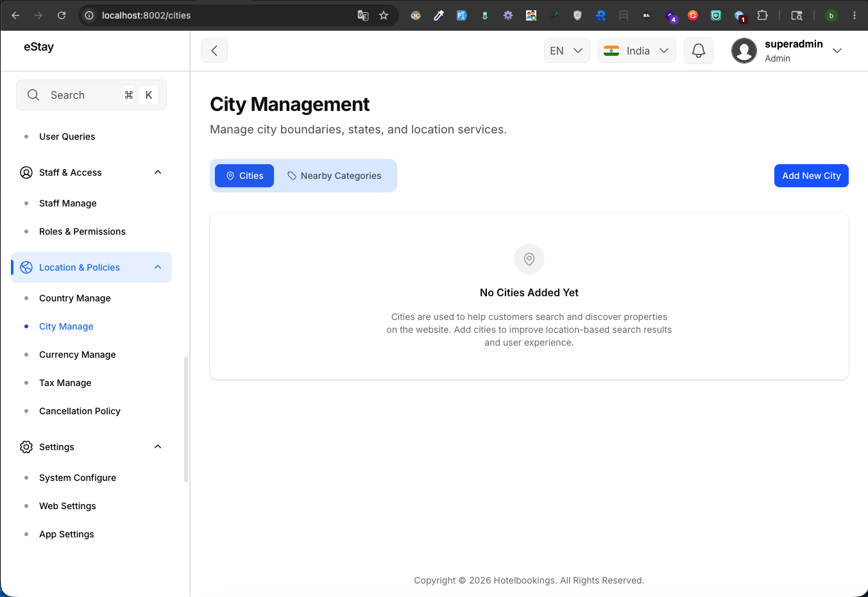868x597 pixels.
Task: Open User Queries in sidebar
Action: (67, 137)
